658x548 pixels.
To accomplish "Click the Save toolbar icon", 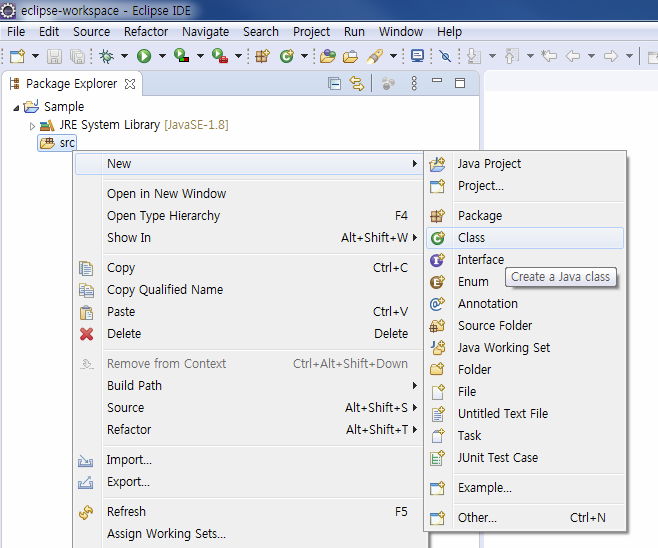I will click(x=54, y=56).
